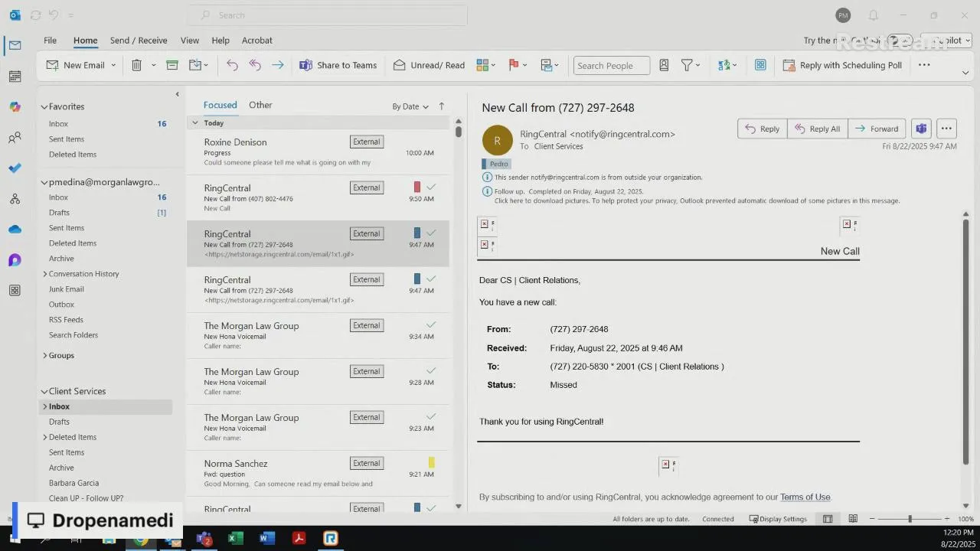Click the Forward arrow icon in ribbon
Screen dimensions: 980x551
point(278,65)
